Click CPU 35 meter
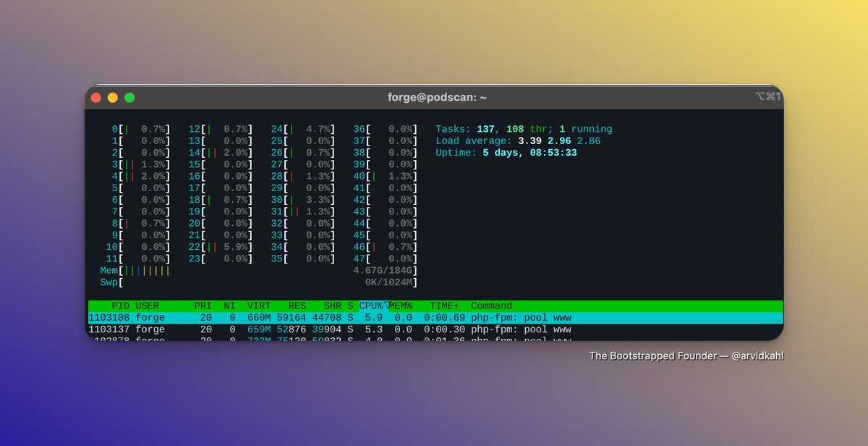The width and height of the screenshot is (868, 446). [x=302, y=258]
